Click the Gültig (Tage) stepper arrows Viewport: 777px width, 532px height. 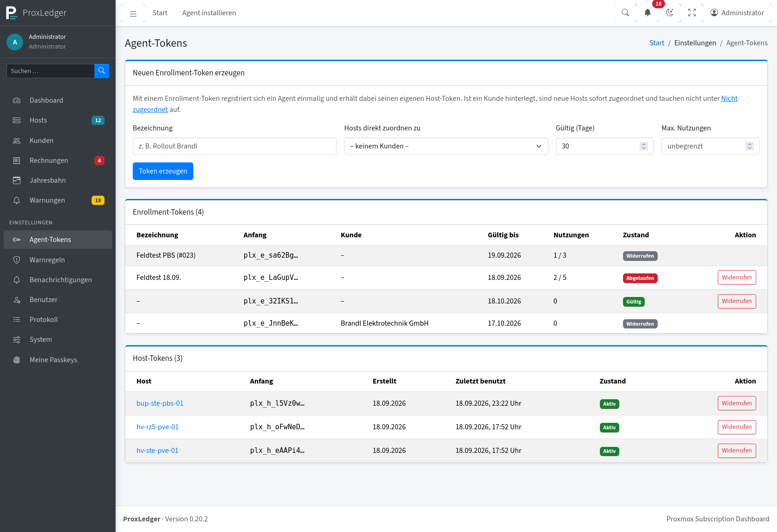point(643,146)
